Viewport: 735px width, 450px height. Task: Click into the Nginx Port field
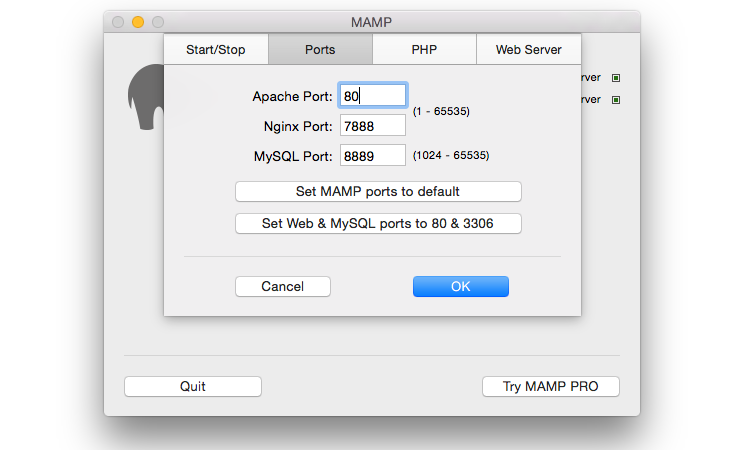[x=372, y=125]
